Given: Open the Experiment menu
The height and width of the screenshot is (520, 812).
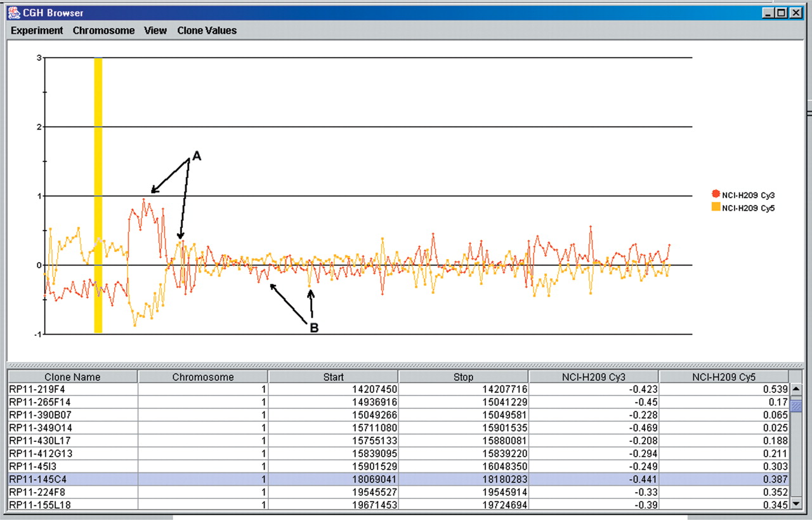Looking at the screenshot, I should click(37, 30).
